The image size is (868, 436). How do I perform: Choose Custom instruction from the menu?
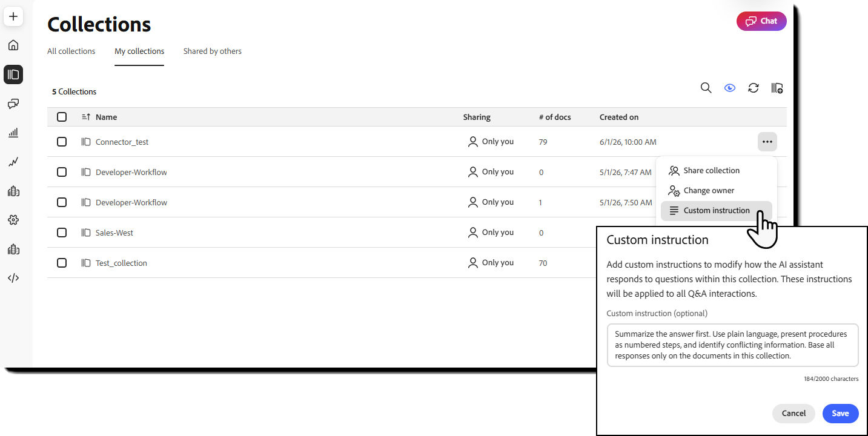[x=717, y=211]
